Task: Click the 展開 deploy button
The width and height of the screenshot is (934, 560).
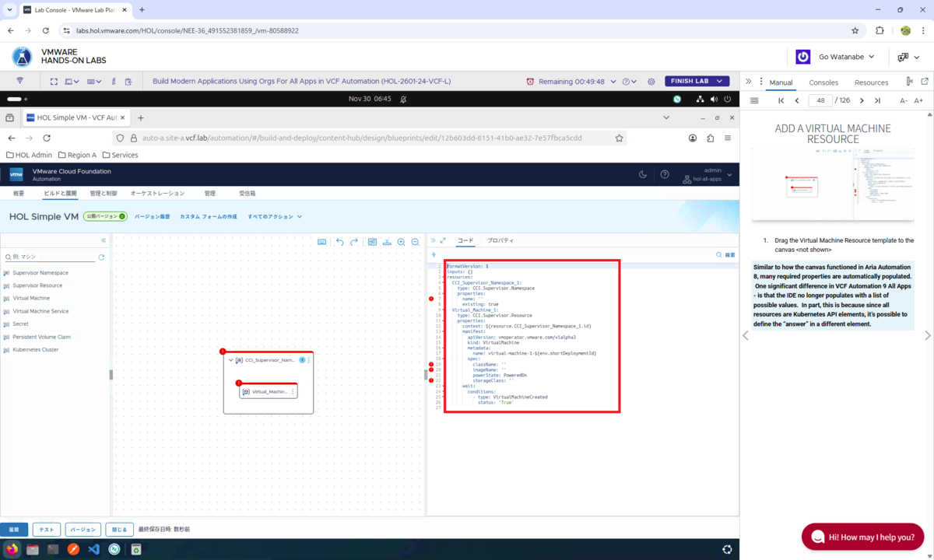Action: (14, 529)
